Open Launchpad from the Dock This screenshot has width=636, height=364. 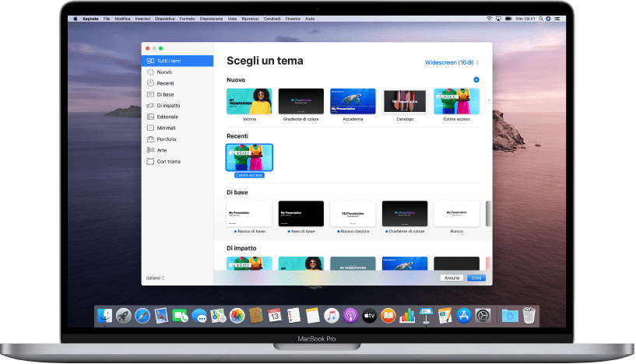(124, 316)
